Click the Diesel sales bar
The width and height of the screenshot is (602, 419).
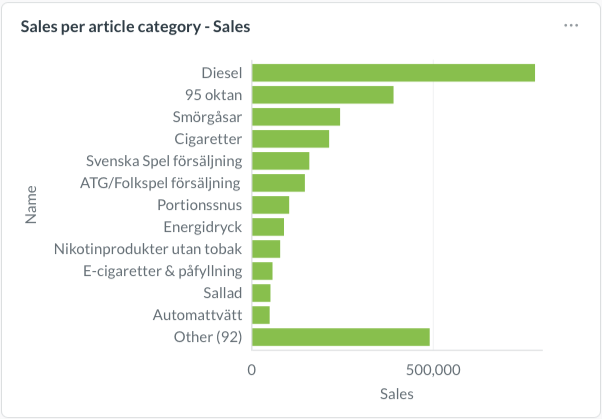[x=393, y=73]
